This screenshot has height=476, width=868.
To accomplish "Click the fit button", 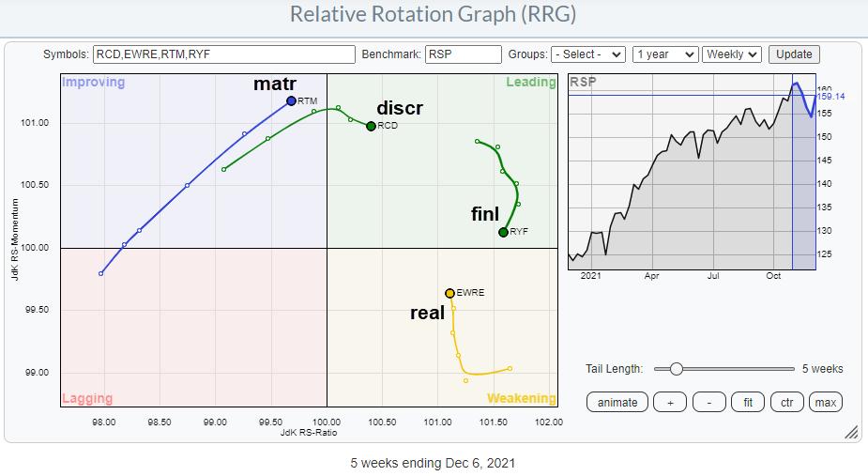I will tap(748, 403).
